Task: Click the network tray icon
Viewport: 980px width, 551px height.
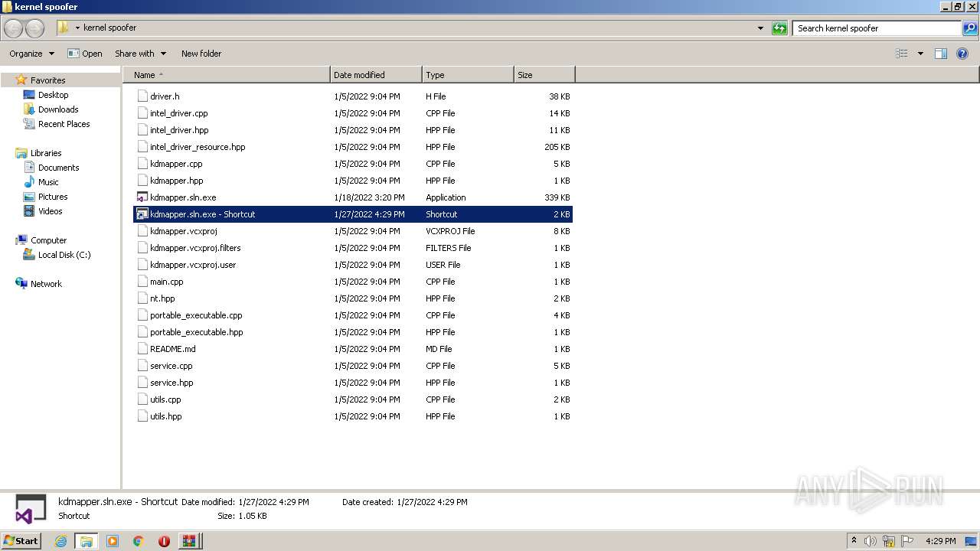Action: pyautogui.click(x=889, y=541)
